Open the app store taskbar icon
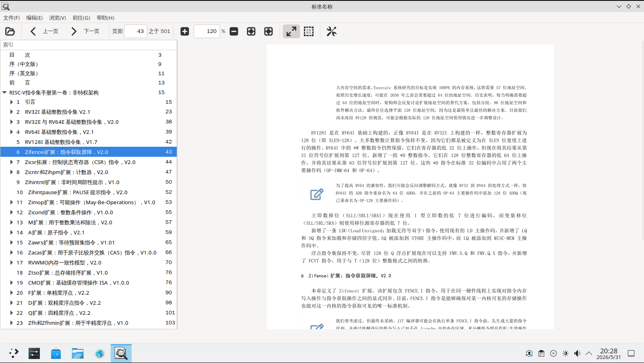 pyautogui.click(x=56, y=353)
